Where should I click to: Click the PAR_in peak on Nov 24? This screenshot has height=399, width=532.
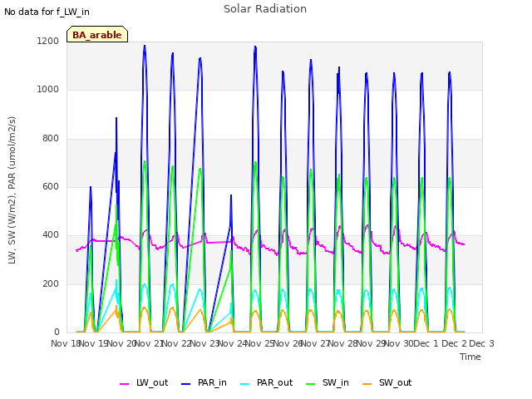[x=255, y=47]
